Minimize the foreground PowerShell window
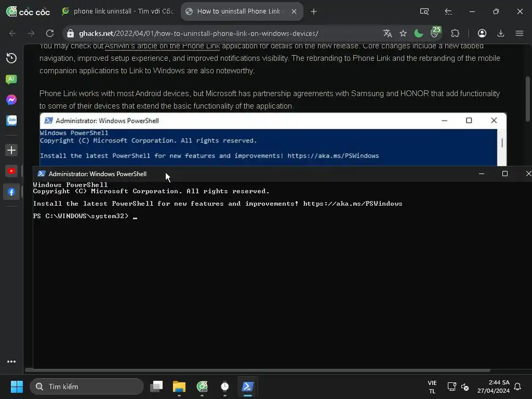Viewport: 532px width, 399px height. 482,174
